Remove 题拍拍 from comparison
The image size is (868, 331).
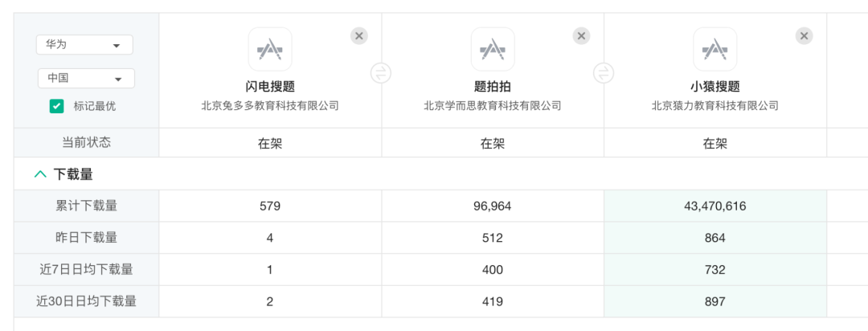coord(581,36)
